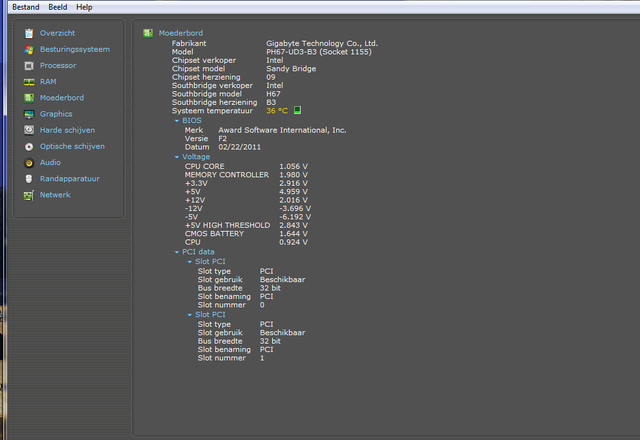640x440 pixels.
Task: Open the Beeld menu
Action: [x=58, y=7]
